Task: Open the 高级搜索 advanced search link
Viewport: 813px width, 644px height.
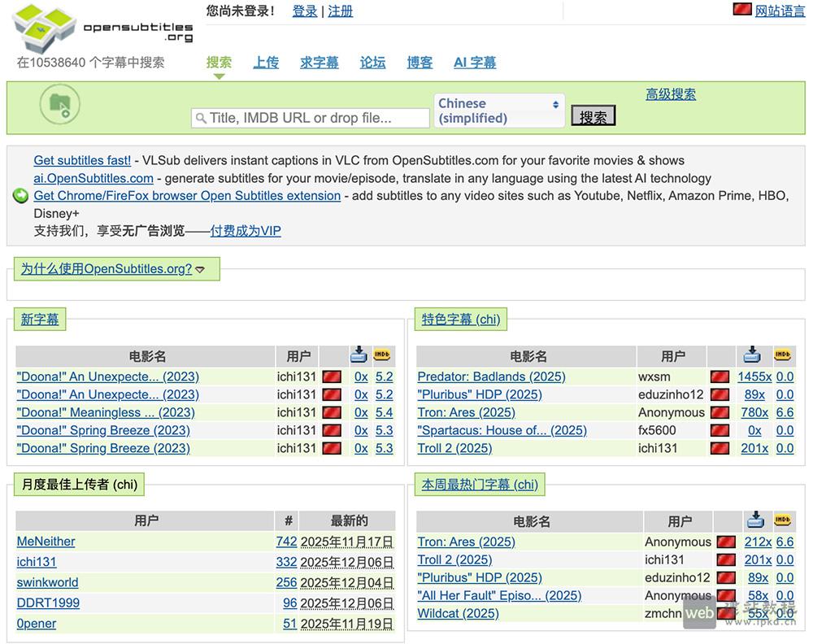Action: (671, 94)
